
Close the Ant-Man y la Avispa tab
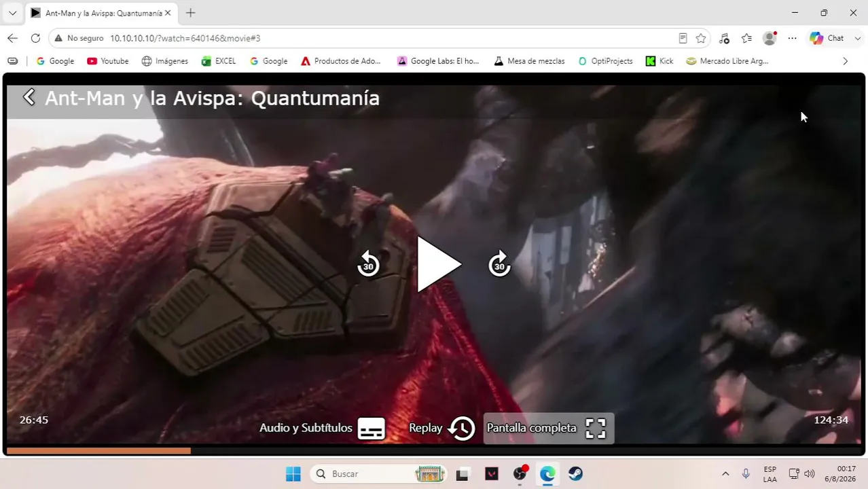click(x=167, y=13)
